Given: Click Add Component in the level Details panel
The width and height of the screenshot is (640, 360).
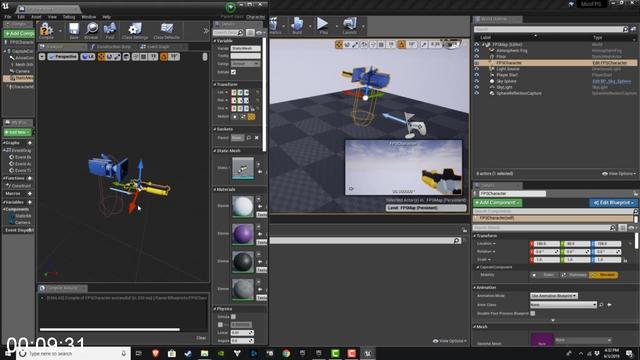Looking at the screenshot, I should (498, 203).
